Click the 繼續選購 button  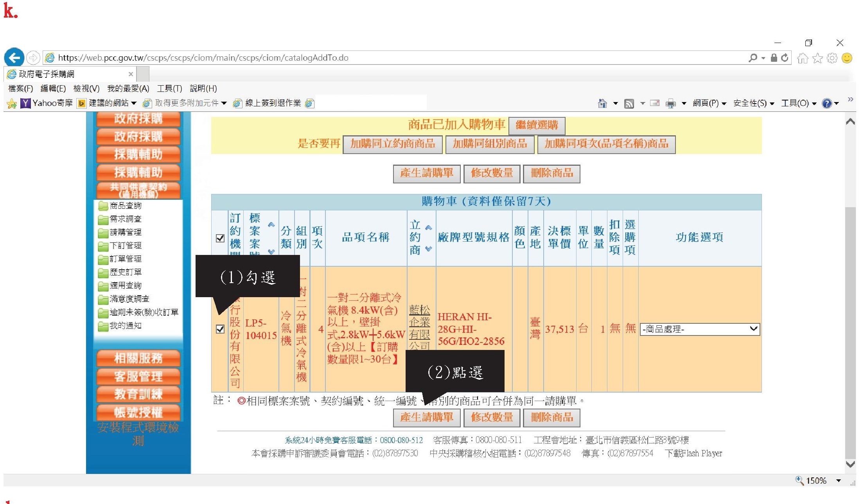(537, 125)
